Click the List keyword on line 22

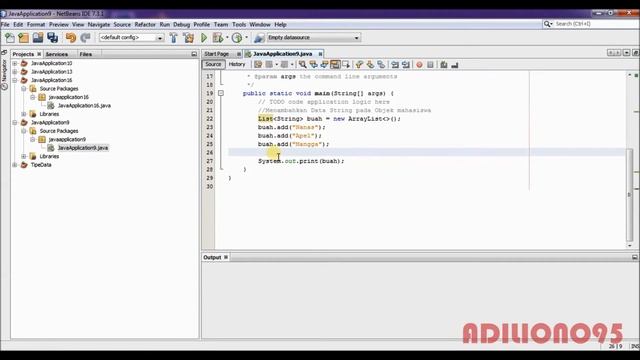point(265,119)
